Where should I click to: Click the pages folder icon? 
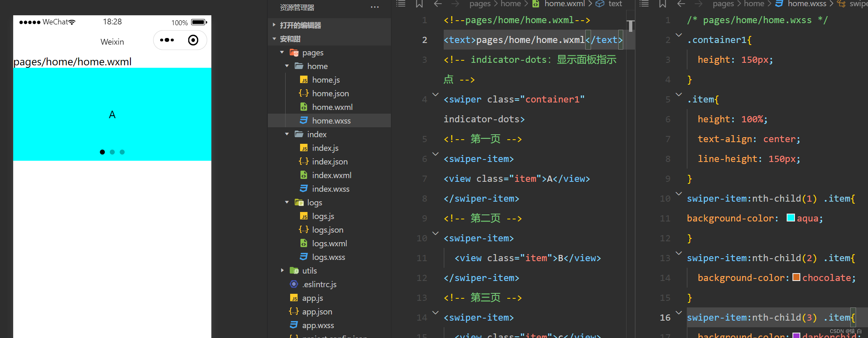[294, 52]
